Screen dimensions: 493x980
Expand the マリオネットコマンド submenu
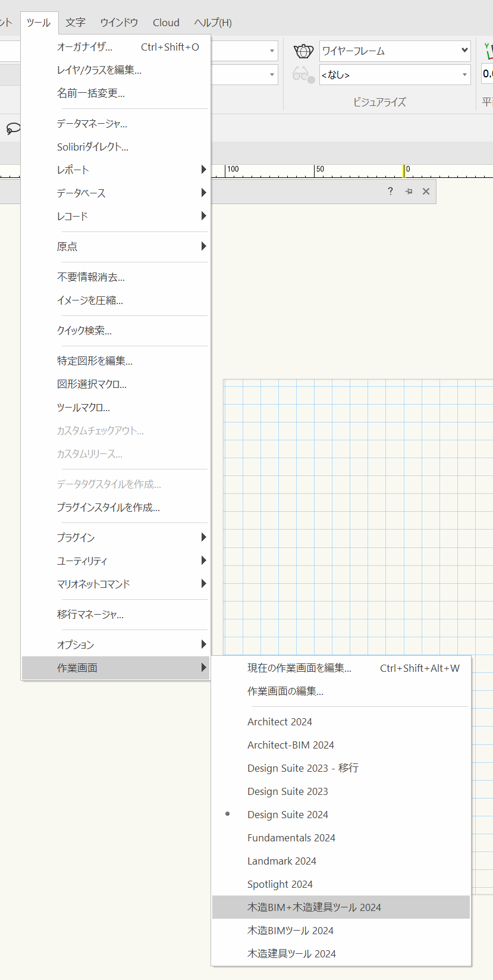[x=115, y=584]
